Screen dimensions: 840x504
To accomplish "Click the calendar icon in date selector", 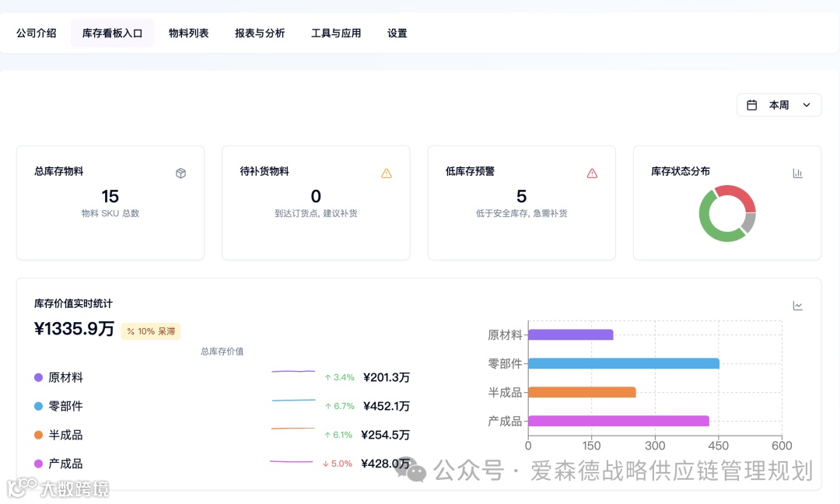I will point(751,105).
